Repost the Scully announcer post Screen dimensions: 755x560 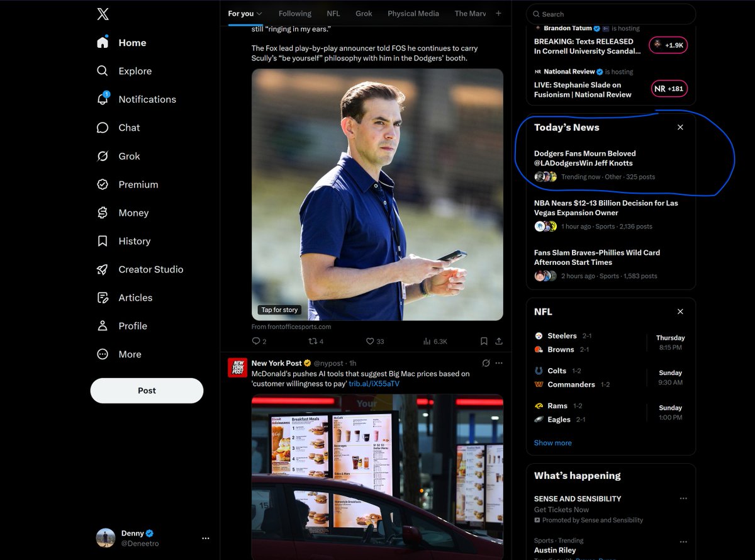click(x=313, y=341)
